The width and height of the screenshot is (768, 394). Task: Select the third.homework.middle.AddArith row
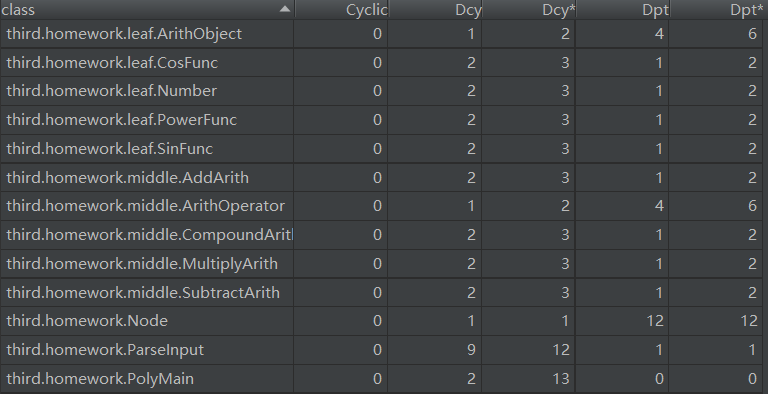click(382, 177)
